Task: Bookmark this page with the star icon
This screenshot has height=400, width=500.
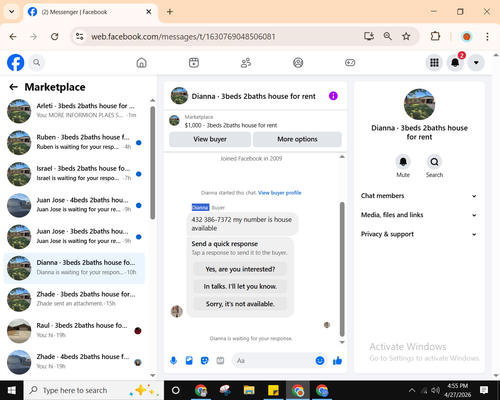Action: coord(406,36)
